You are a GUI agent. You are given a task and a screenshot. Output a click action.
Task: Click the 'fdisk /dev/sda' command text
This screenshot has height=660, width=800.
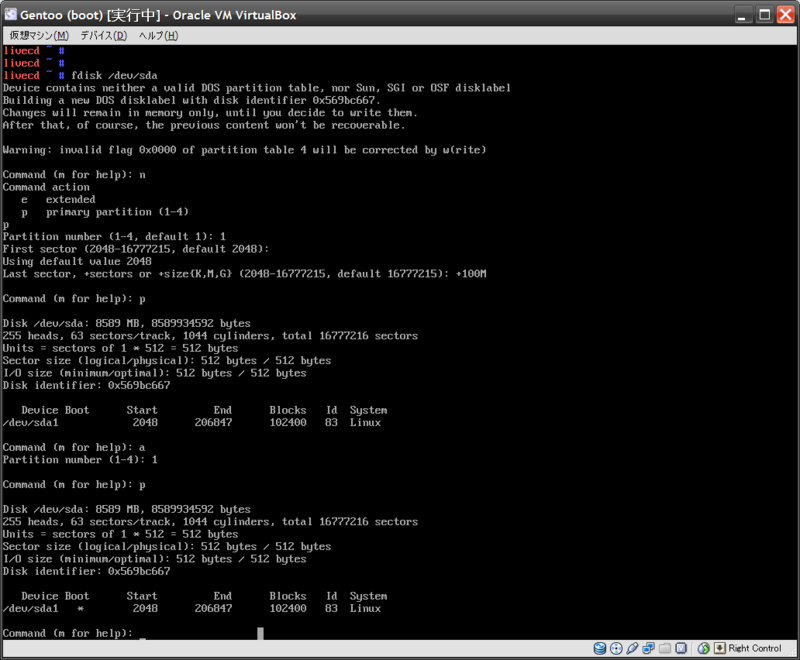tap(114, 75)
